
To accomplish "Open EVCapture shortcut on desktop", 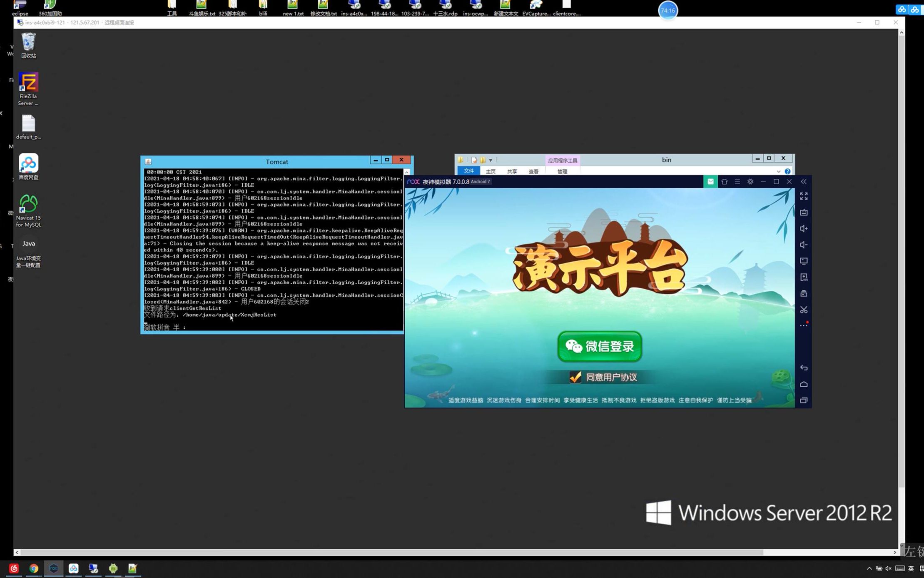I will (x=536, y=8).
